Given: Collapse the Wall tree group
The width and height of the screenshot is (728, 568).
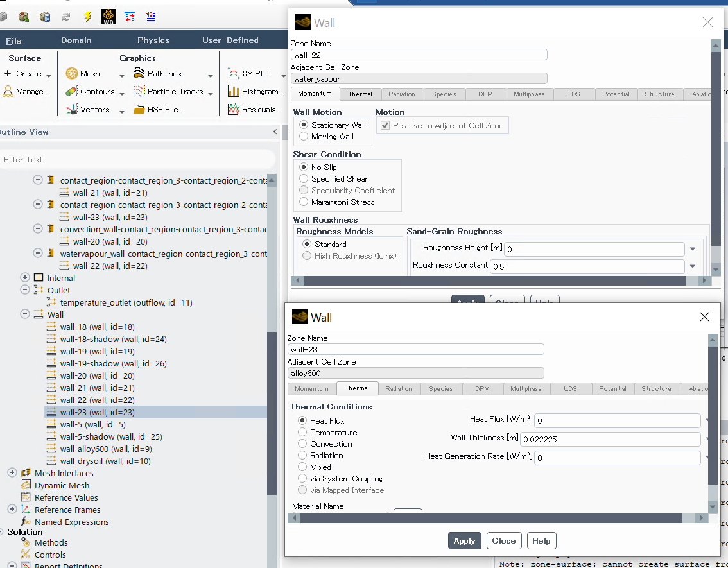Looking at the screenshot, I should coord(24,314).
